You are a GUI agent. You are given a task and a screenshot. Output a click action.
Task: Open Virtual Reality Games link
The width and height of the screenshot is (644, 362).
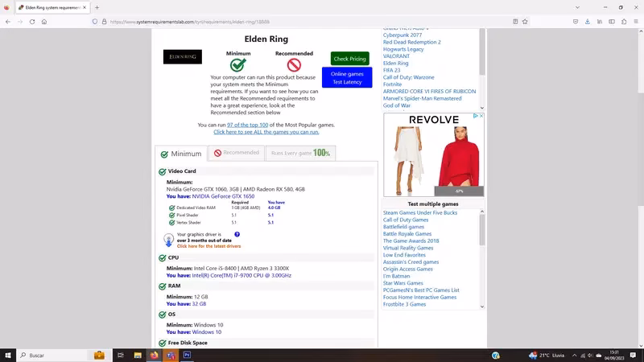tap(408, 248)
